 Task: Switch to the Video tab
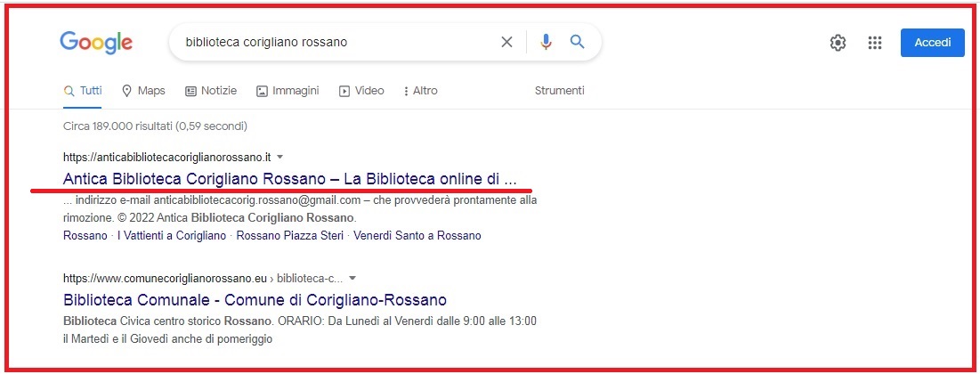pyautogui.click(x=362, y=91)
